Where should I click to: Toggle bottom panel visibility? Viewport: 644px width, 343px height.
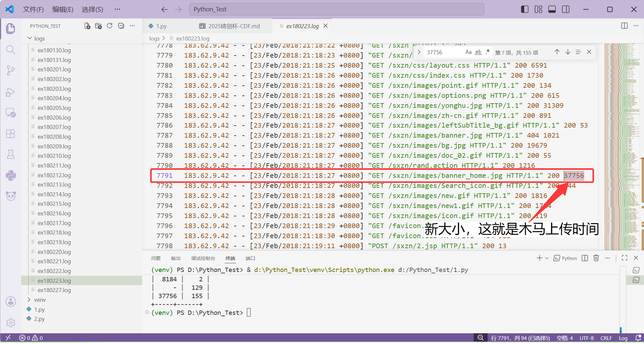(x=552, y=9)
